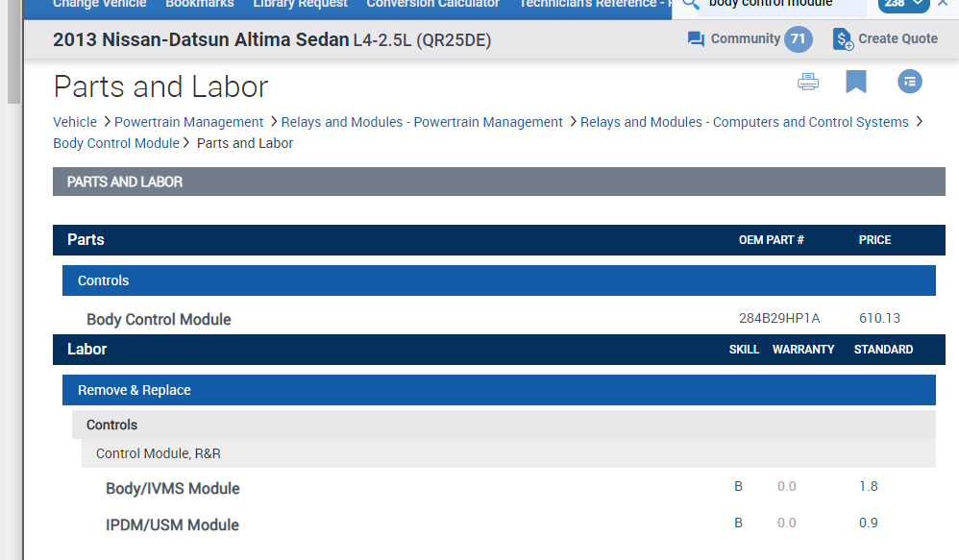
Task: Click the Create Quote dollar icon
Action: (x=843, y=39)
